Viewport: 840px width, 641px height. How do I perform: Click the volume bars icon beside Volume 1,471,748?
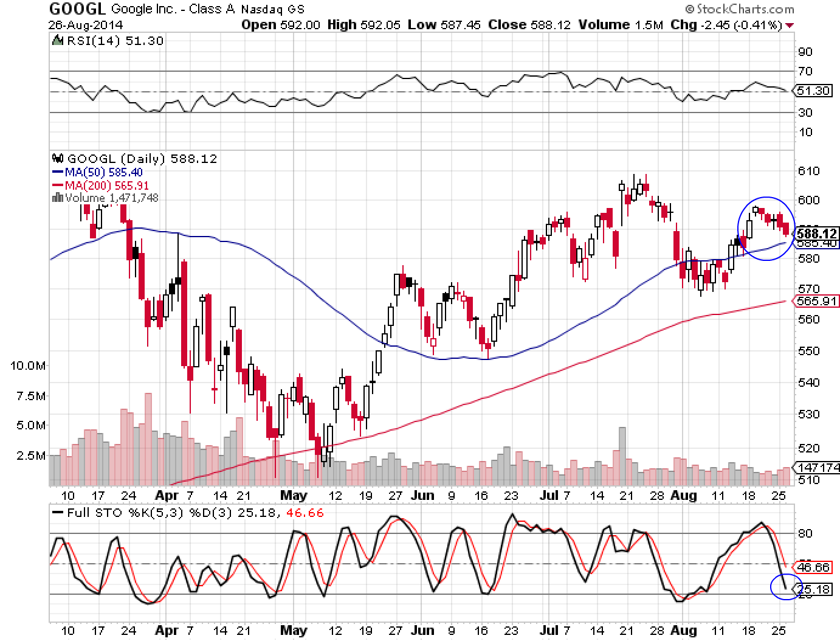pyautogui.click(x=58, y=198)
